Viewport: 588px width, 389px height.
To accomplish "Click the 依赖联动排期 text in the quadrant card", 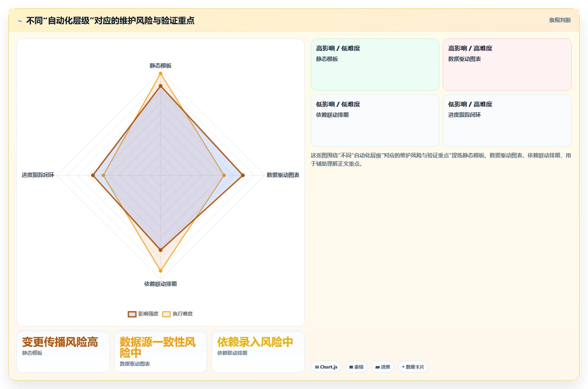I will pos(332,115).
